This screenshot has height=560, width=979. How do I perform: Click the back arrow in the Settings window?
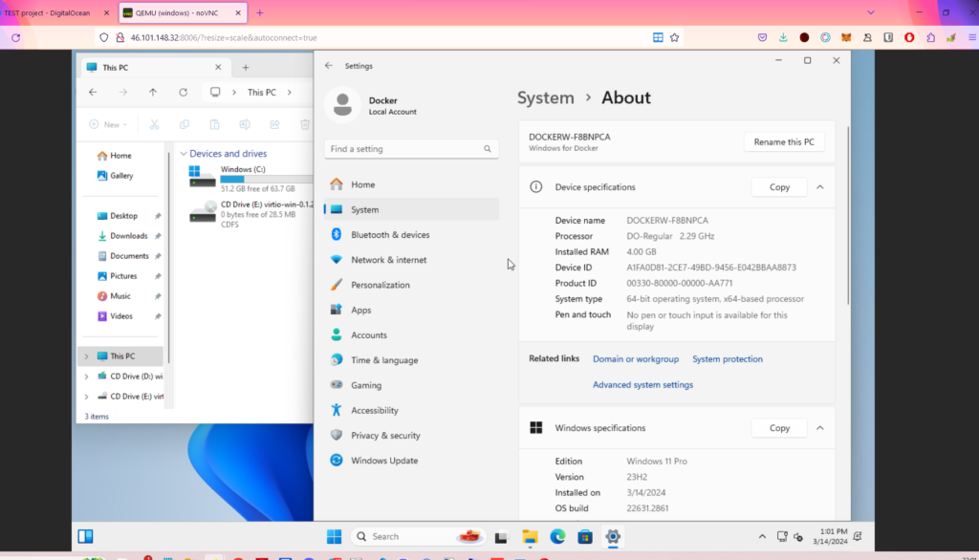(x=329, y=66)
